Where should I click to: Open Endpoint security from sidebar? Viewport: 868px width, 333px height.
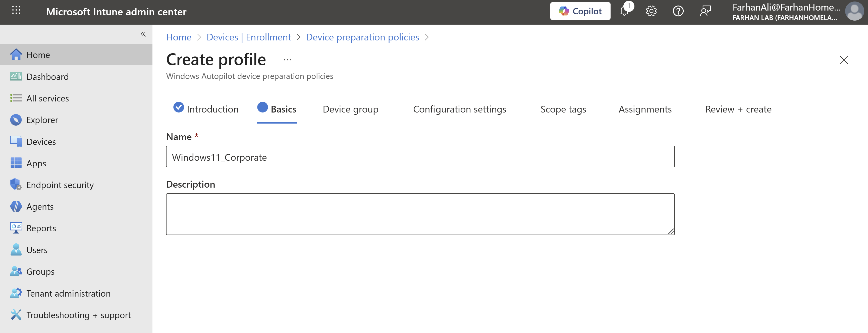[x=60, y=185]
